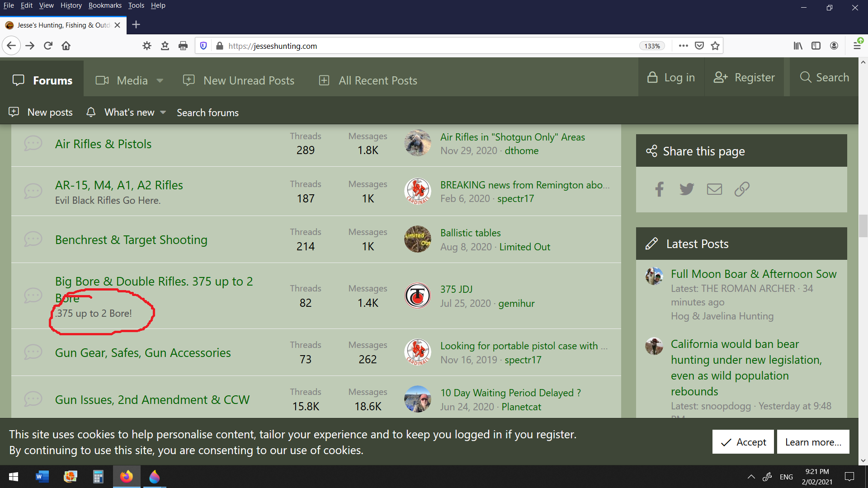The height and width of the screenshot is (488, 868).
Task: Select the Jesse's Hunting browser tab
Action: (x=59, y=25)
